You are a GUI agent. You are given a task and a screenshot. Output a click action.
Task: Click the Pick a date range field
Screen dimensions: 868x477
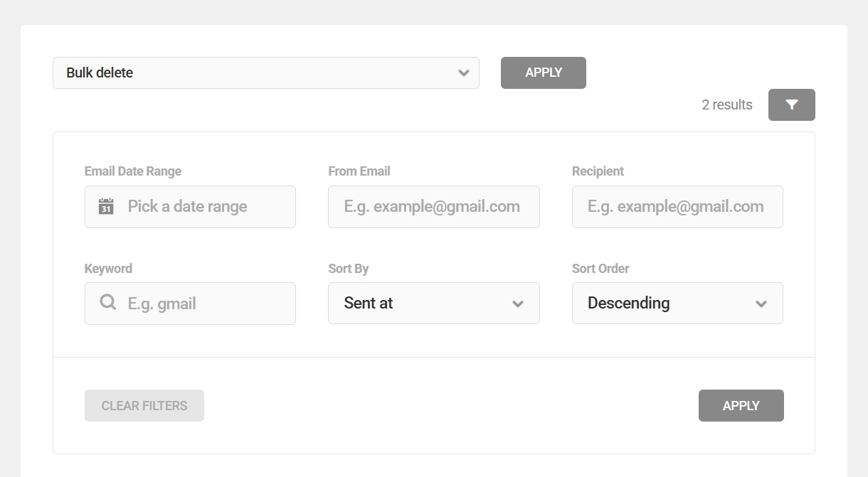point(199,206)
